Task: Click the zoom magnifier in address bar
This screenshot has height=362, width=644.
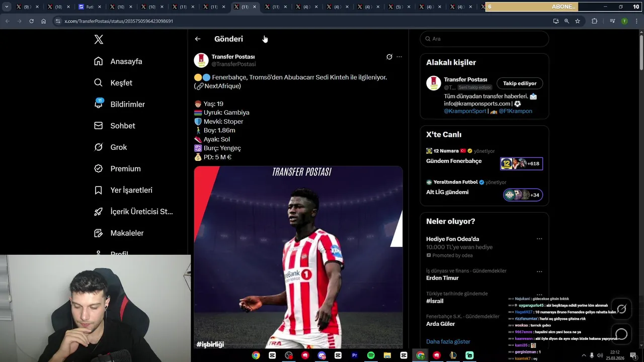Action: pos(567,21)
